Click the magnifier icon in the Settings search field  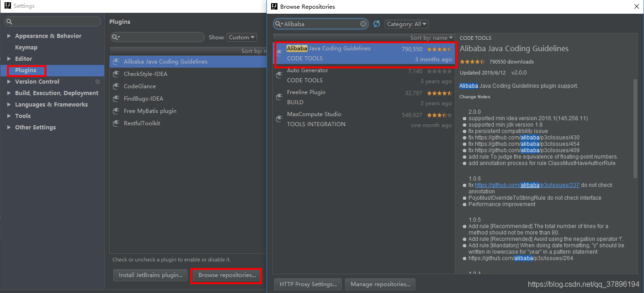9,21
